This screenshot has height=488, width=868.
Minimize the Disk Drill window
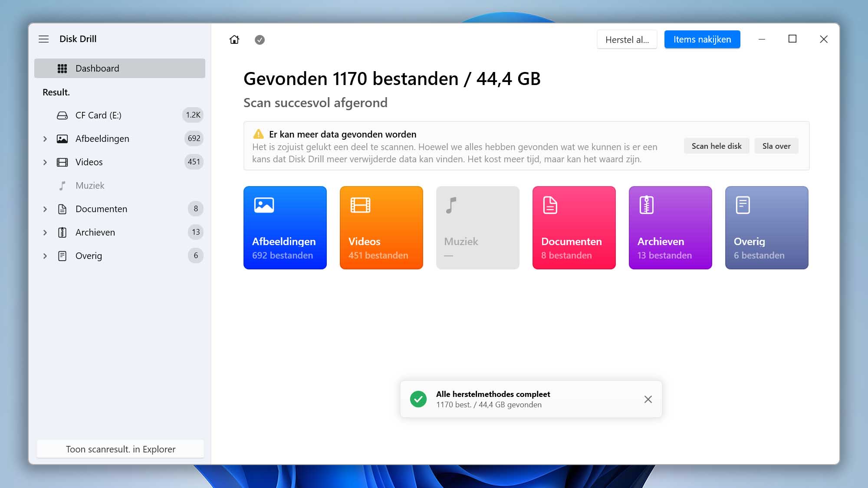click(762, 39)
